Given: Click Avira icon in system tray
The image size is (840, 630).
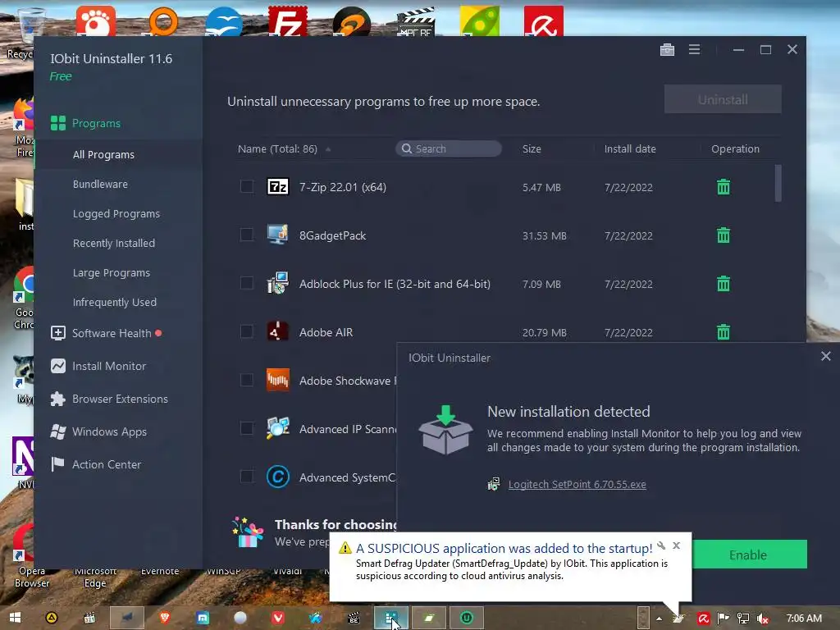Looking at the screenshot, I should click(x=703, y=619).
